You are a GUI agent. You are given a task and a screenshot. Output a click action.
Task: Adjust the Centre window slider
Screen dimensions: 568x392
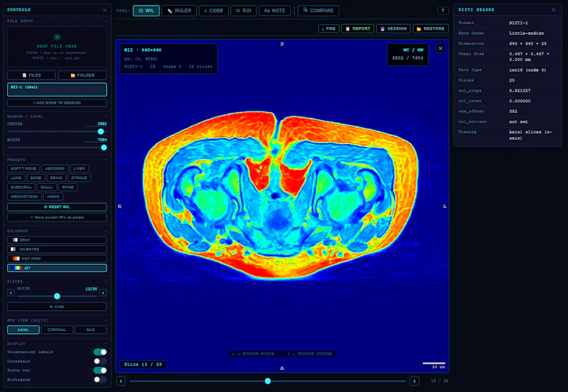[57, 131]
